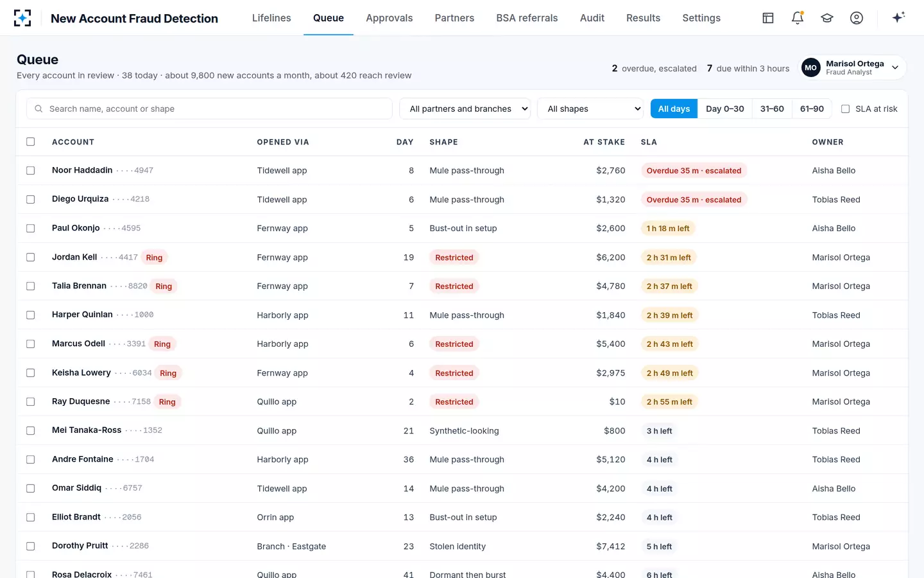The height and width of the screenshot is (578, 924).
Task: Tick the Harper Quinlan row checkbox
Action: coord(30,315)
